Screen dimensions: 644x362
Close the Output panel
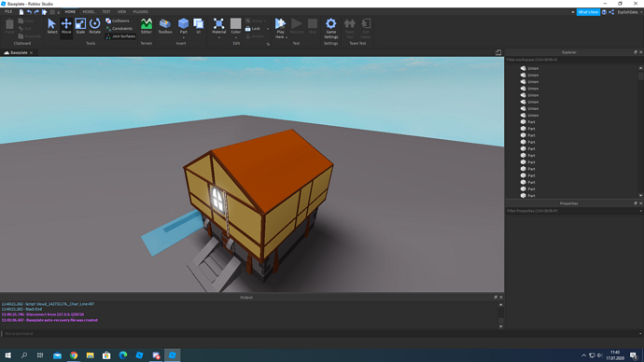coord(500,297)
